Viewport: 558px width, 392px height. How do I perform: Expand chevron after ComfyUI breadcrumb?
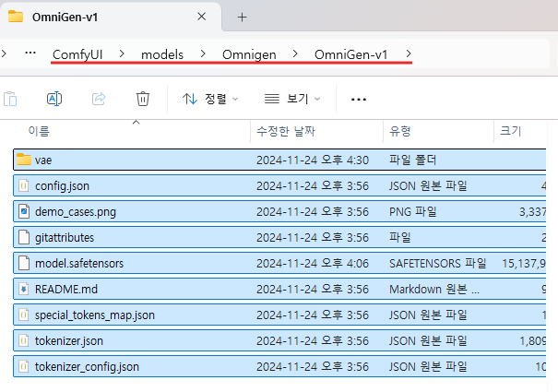pyautogui.click(x=122, y=53)
